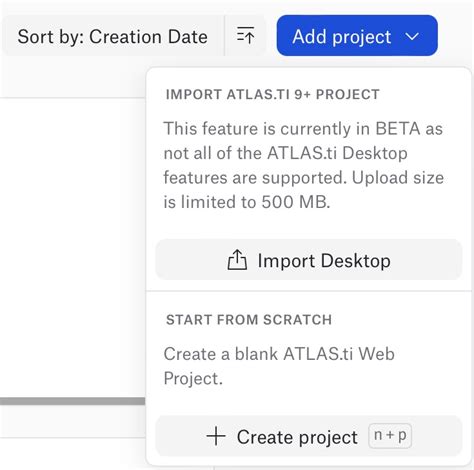The image size is (474, 470).
Task: Click the 'Creation Date' text in sort control
Action: point(148,36)
